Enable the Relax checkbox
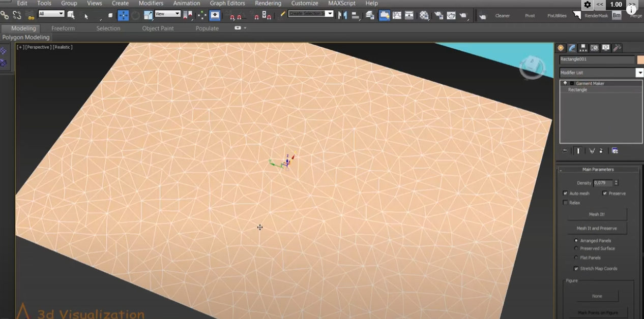Viewport: 644px width, 319px height. [565, 203]
